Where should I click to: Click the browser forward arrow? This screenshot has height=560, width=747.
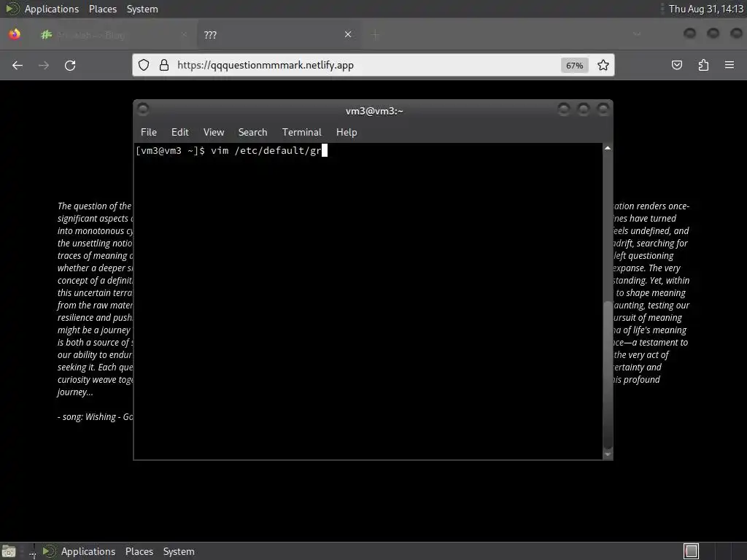pos(44,65)
